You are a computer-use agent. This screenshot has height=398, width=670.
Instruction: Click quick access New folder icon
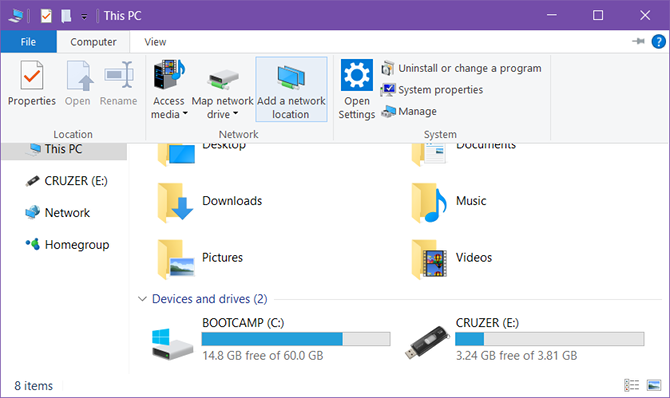pos(66,16)
